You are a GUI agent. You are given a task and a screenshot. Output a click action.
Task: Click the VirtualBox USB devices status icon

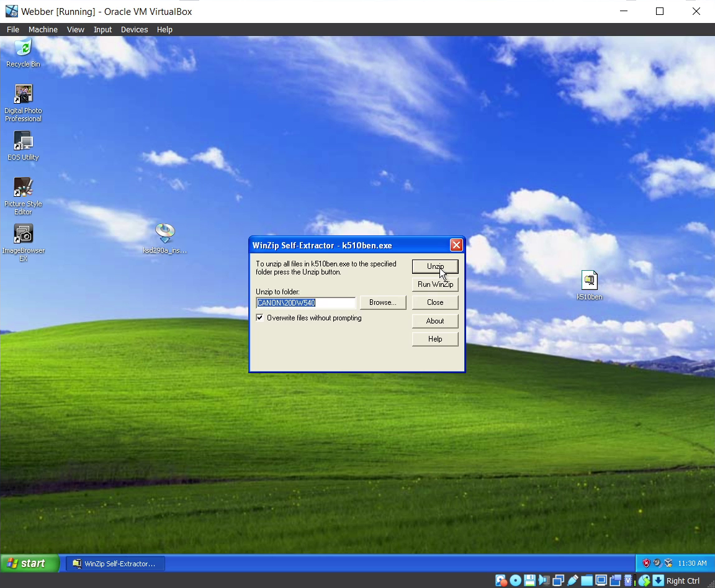[x=572, y=581]
